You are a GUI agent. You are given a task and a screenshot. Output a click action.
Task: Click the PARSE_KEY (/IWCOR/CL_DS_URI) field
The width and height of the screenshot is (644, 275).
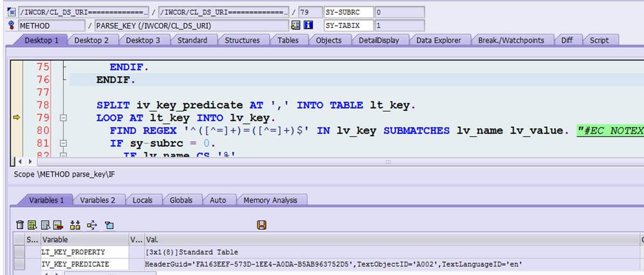tap(192, 25)
